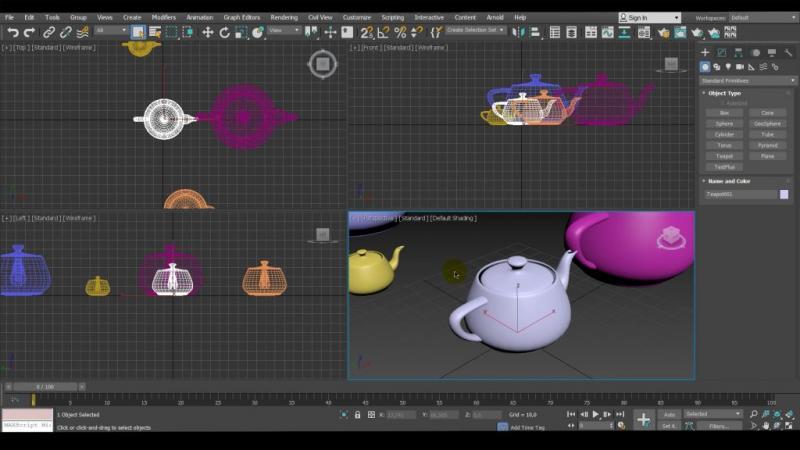Open the Standard Primitives dropdown
The image size is (800, 450).
[x=748, y=80]
